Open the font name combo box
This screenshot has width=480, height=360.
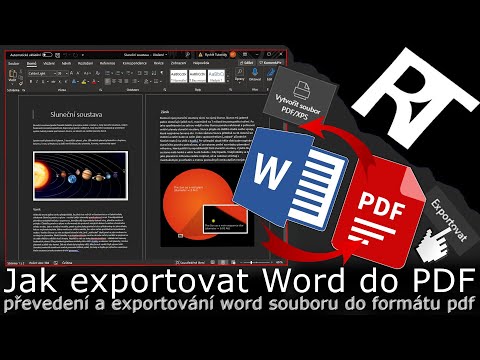[x=42, y=74]
